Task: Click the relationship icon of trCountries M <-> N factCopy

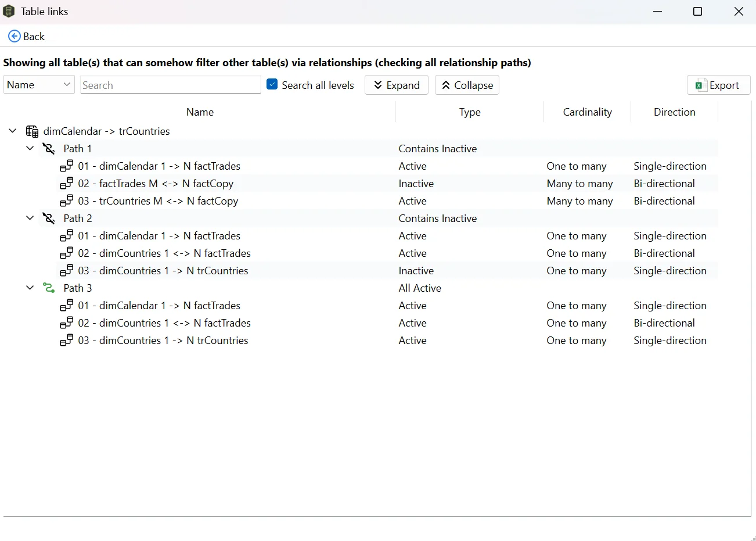Action: pos(67,201)
